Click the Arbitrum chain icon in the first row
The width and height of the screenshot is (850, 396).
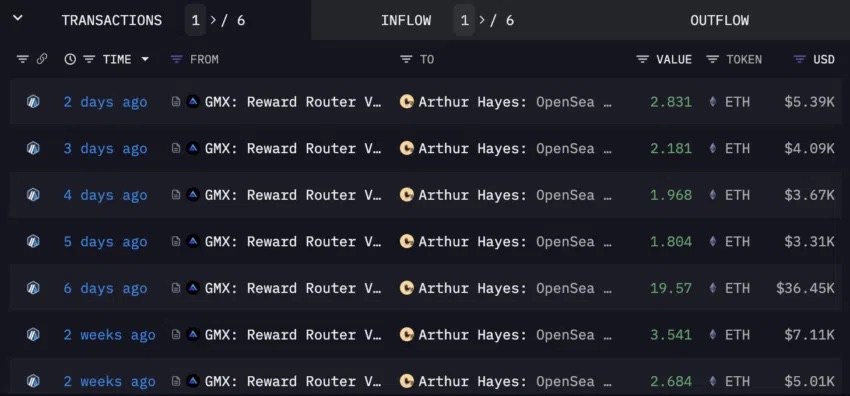[x=33, y=102]
